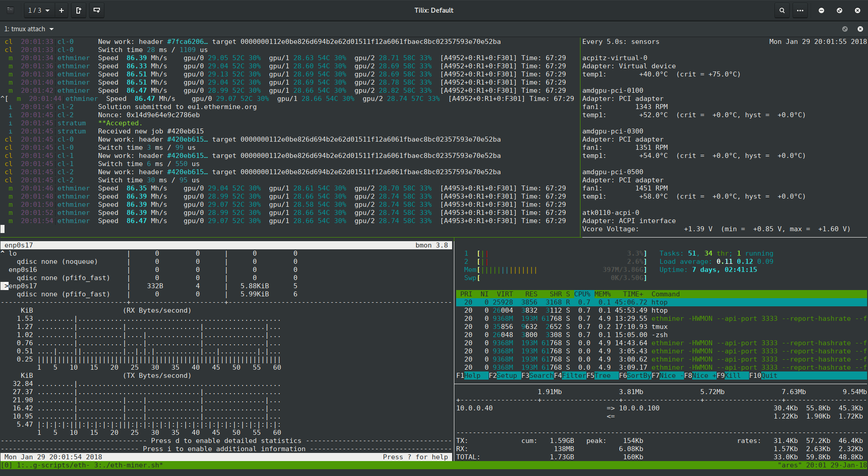868x476 pixels.
Task: Sort htop by the SHR column header
Action: (x=556, y=294)
